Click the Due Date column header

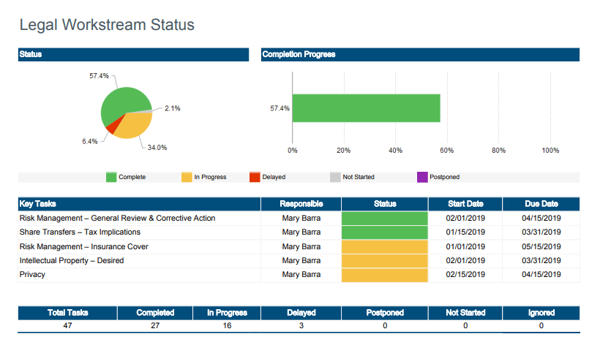[541, 204]
